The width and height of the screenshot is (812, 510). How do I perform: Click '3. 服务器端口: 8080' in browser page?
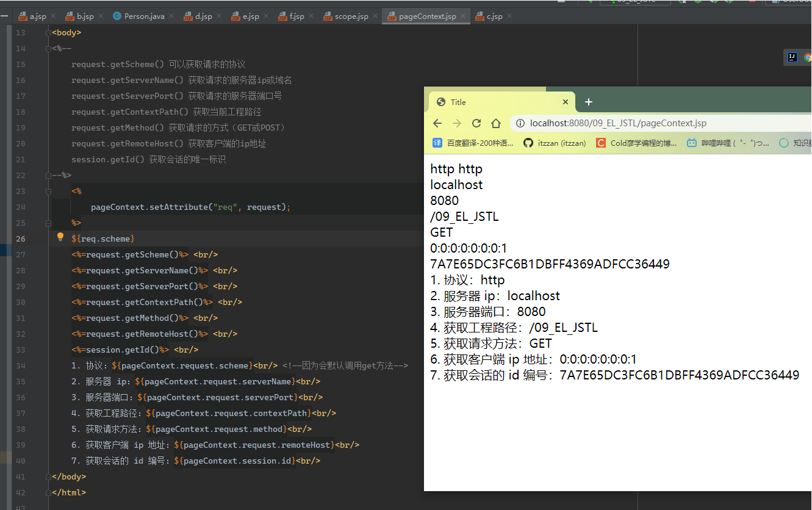click(x=488, y=312)
